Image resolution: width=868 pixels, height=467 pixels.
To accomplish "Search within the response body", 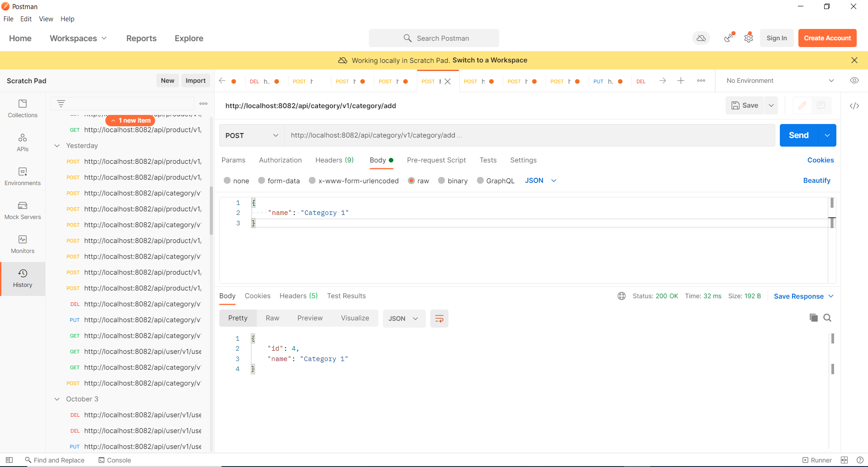I will (x=827, y=318).
